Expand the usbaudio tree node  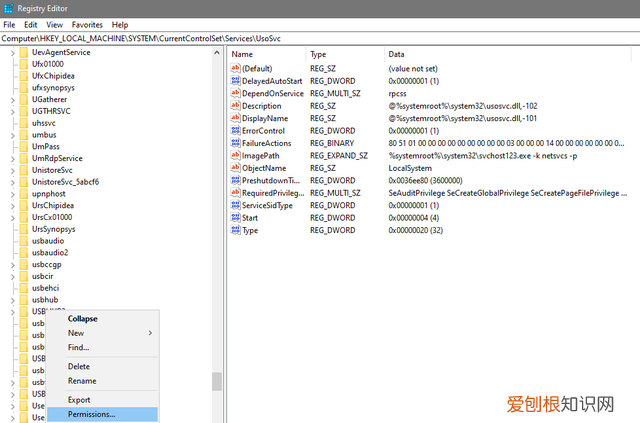point(11,241)
